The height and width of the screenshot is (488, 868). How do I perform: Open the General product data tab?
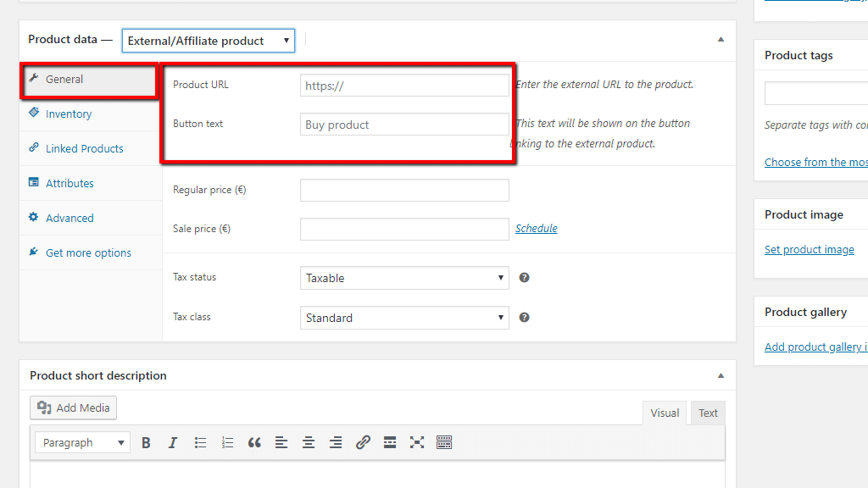pyautogui.click(x=90, y=80)
